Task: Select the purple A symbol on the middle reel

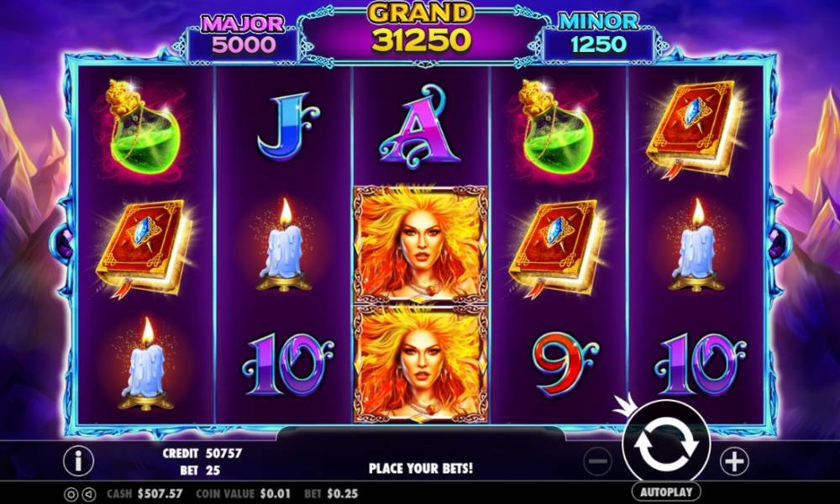Action: click(419, 128)
